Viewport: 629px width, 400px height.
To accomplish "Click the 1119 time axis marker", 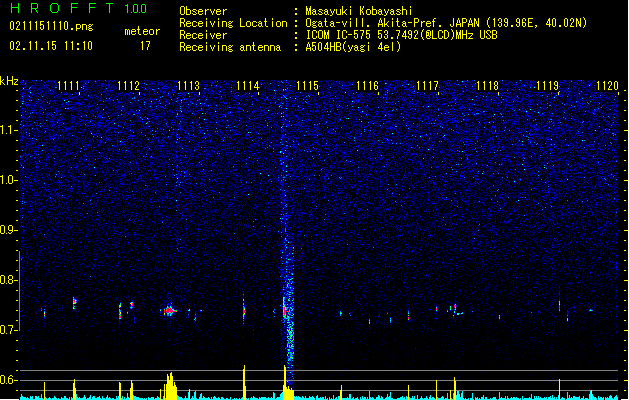I will point(548,85).
